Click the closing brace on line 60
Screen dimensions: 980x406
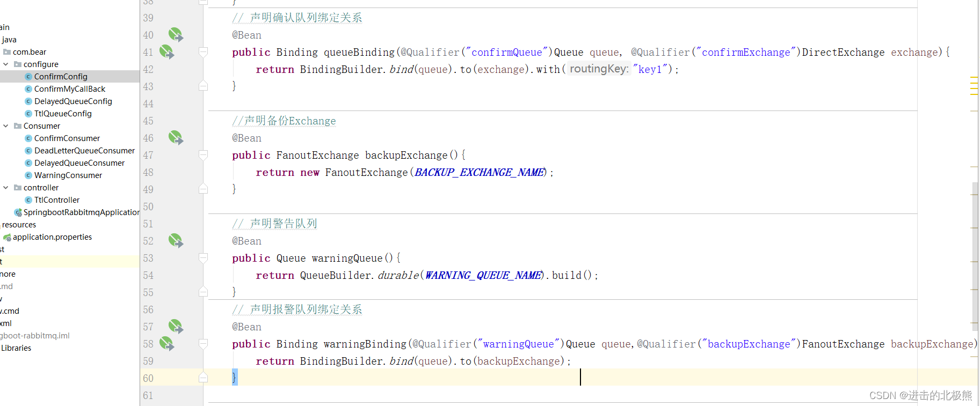234,378
